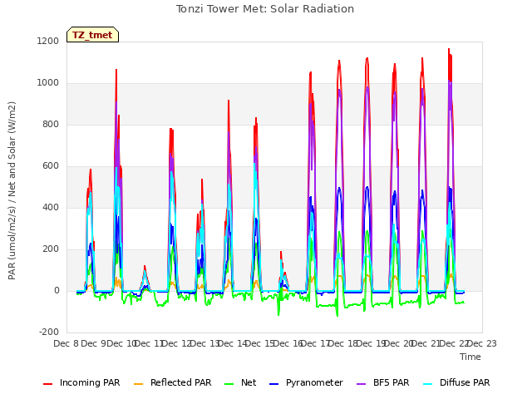Click the y-axis label 1000
532x399 pixels.
(x=48, y=83)
